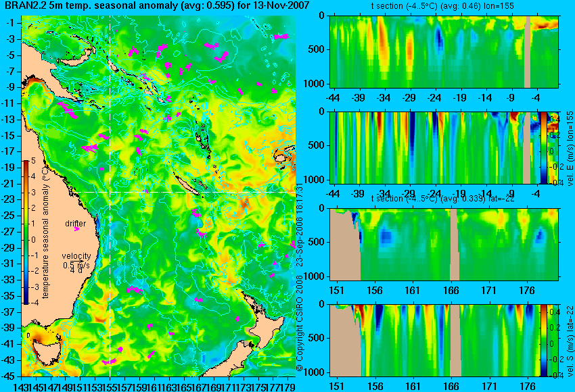Click the '-1' latitude tick on the map

(x=11, y=23)
